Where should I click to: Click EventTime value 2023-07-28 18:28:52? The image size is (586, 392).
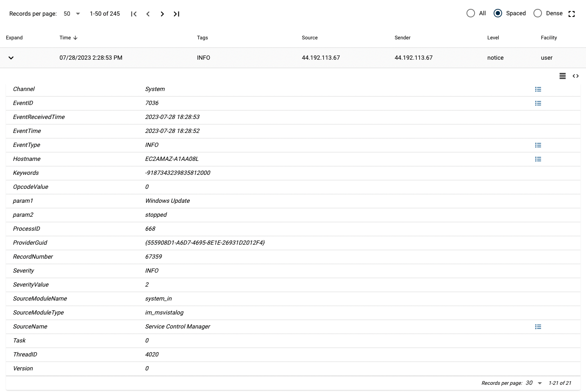[172, 131]
